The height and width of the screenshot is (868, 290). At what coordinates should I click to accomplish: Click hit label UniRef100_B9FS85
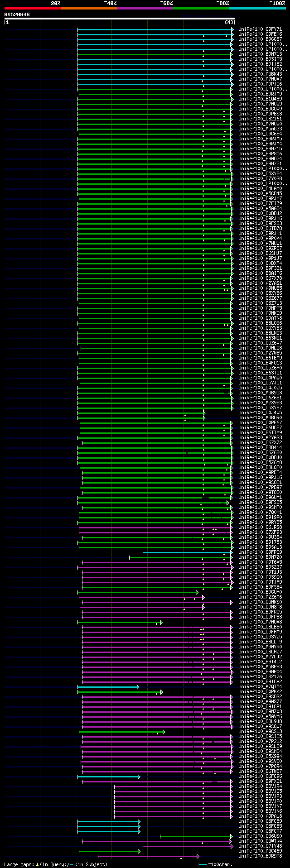tap(260, 503)
